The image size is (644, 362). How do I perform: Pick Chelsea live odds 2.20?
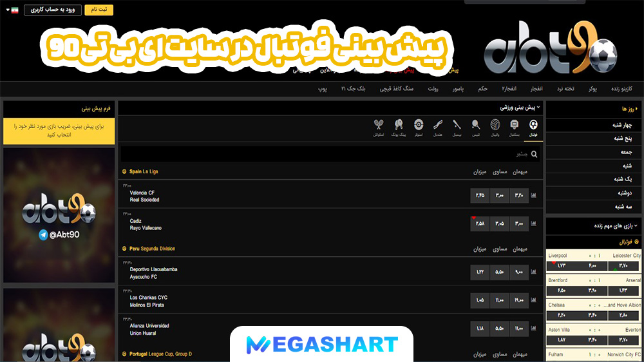tap(562, 316)
